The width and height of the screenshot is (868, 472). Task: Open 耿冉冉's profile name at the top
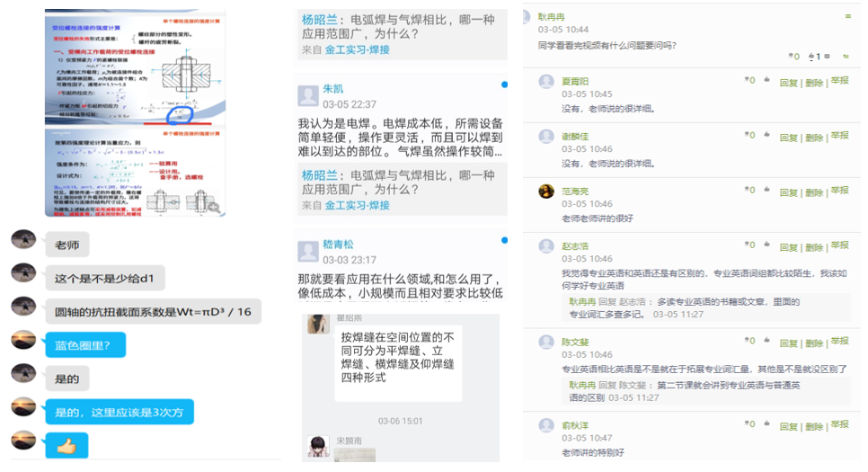552,16
